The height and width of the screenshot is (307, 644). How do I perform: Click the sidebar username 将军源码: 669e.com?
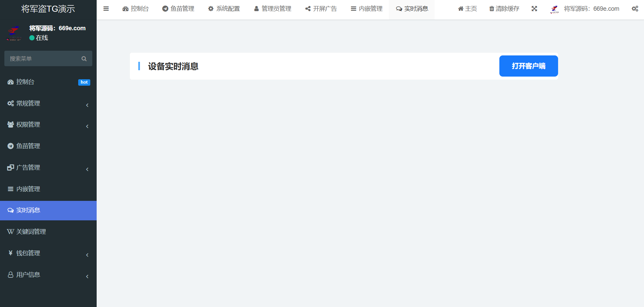point(57,28)
